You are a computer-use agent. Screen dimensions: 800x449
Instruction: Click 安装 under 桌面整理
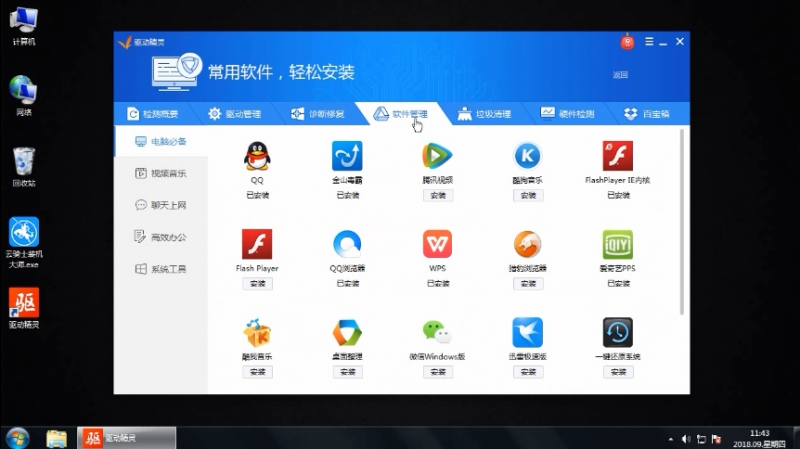348,372
